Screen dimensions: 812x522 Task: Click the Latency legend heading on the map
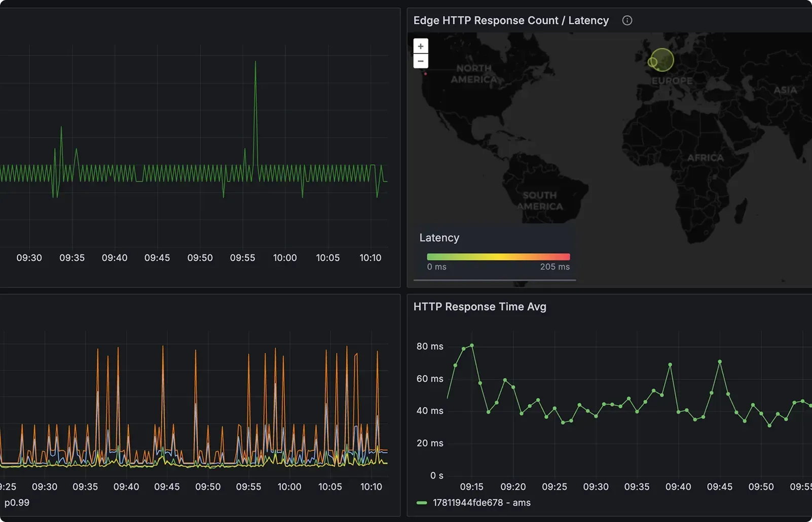point(439,237)
